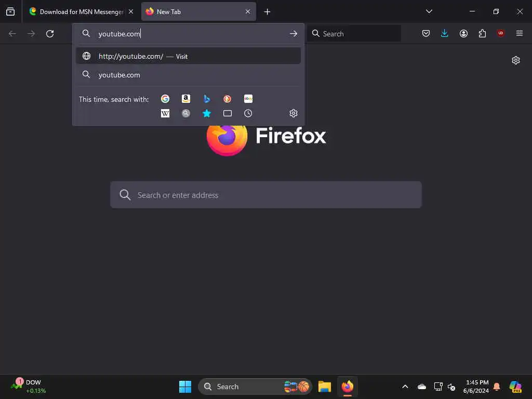Click the Go arrow in address bar

294,34
